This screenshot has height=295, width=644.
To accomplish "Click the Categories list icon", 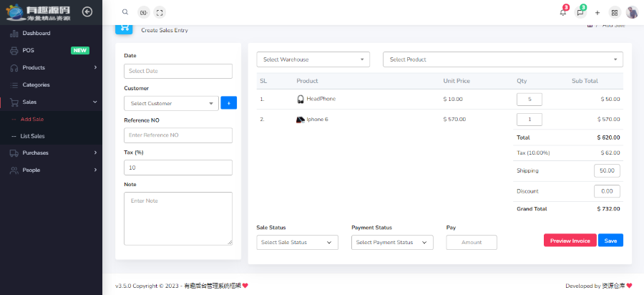I will tap(14, 85).
